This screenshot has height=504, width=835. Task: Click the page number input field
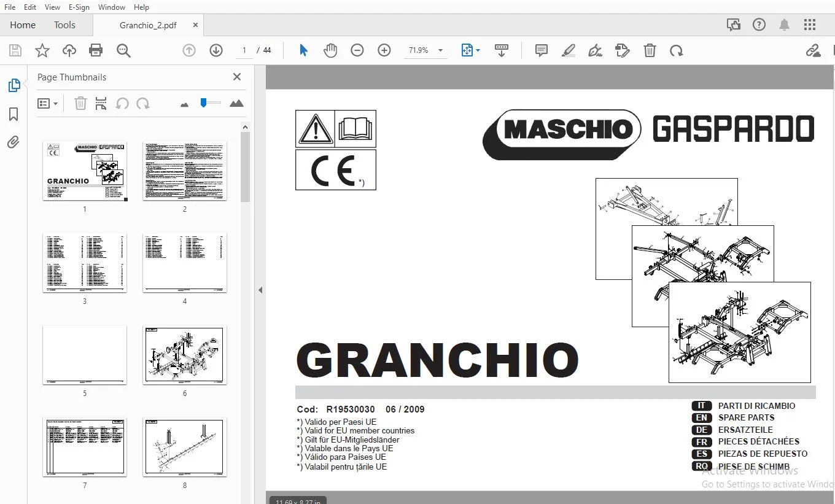click(244, 50)
